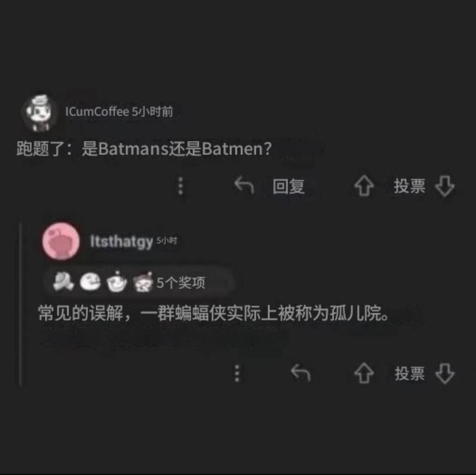The height and width of the screenshot is (475, 476).
Task: Upvote ICumCoffee's Batmans comment
Action: pyautogui.click(x=364, y=186)
